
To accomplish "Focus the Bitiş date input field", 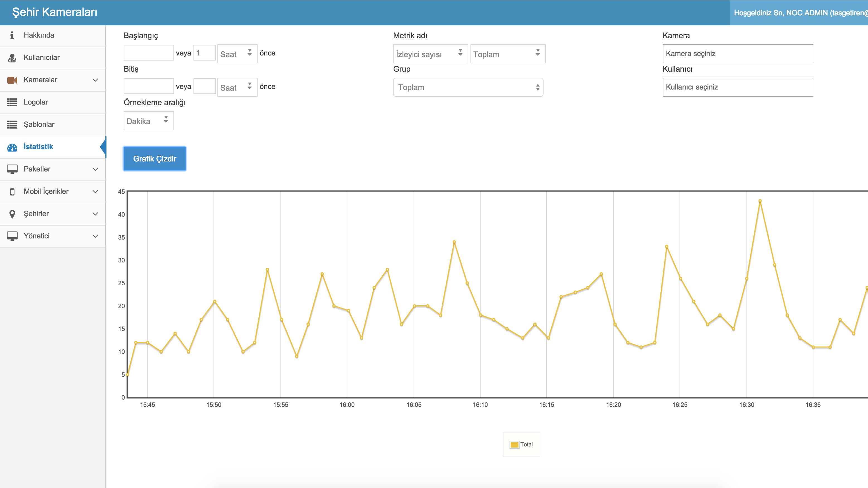I will click(x=149, y=86).
